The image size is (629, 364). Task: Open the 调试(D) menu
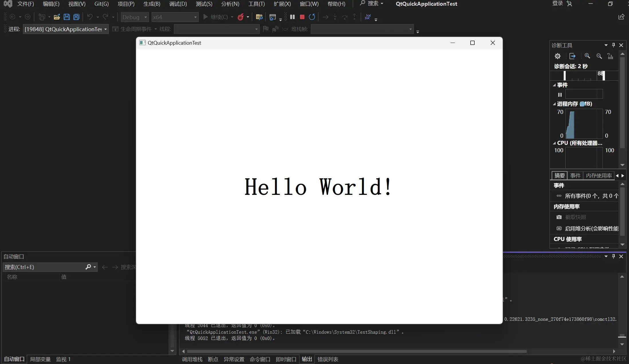coord(178,4)
